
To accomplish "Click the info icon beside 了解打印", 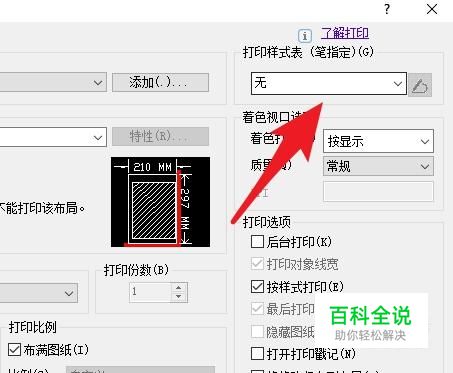I will tap(305, 35).
